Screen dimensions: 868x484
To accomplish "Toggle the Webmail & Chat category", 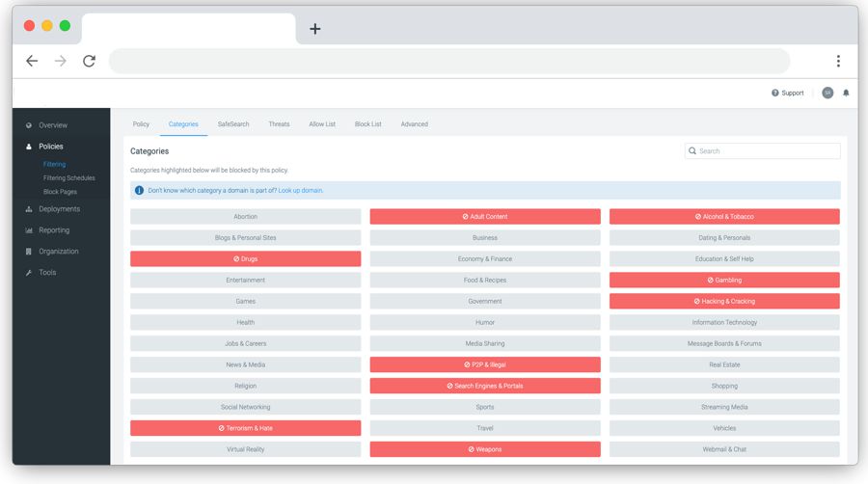I will tap(724, 449).
